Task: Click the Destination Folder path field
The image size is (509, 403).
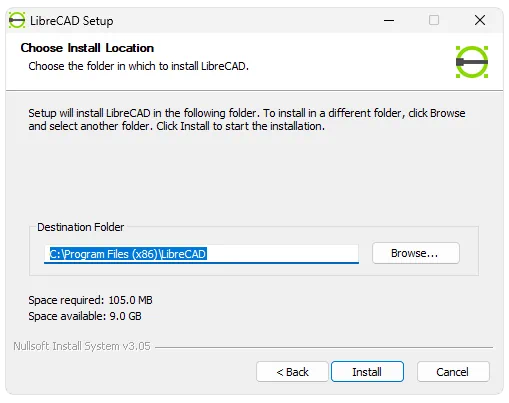Action: pos(201,254)
